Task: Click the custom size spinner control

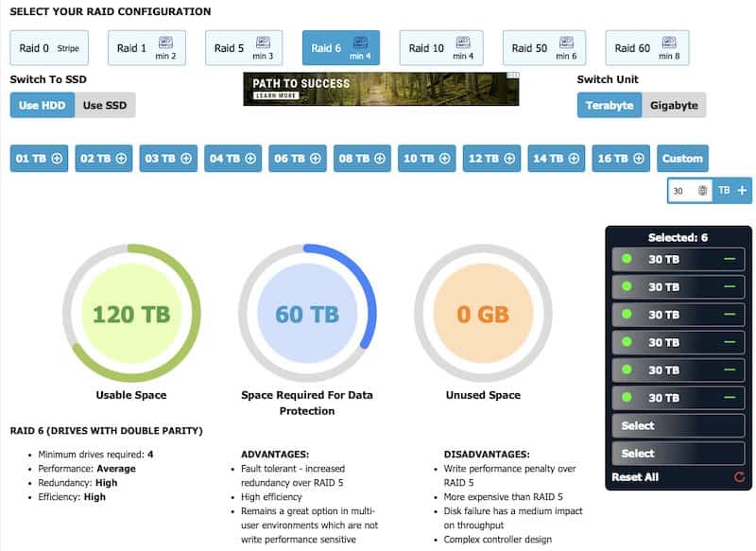Action: click(702, 190)
